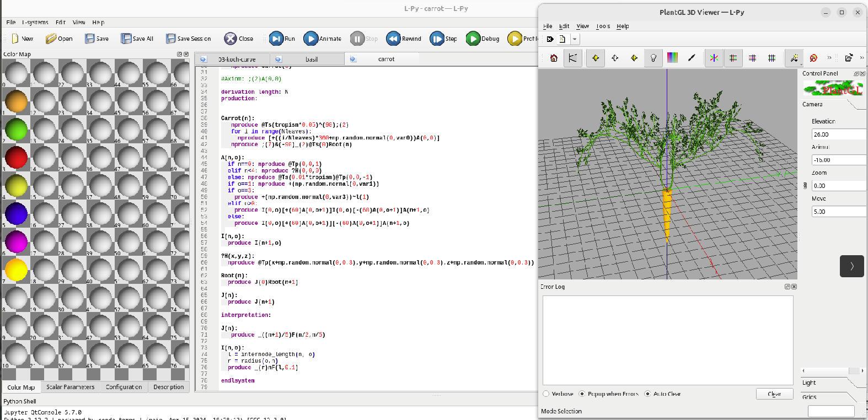
Task: Select the green color sphere swatch
Action: point(16,130)
